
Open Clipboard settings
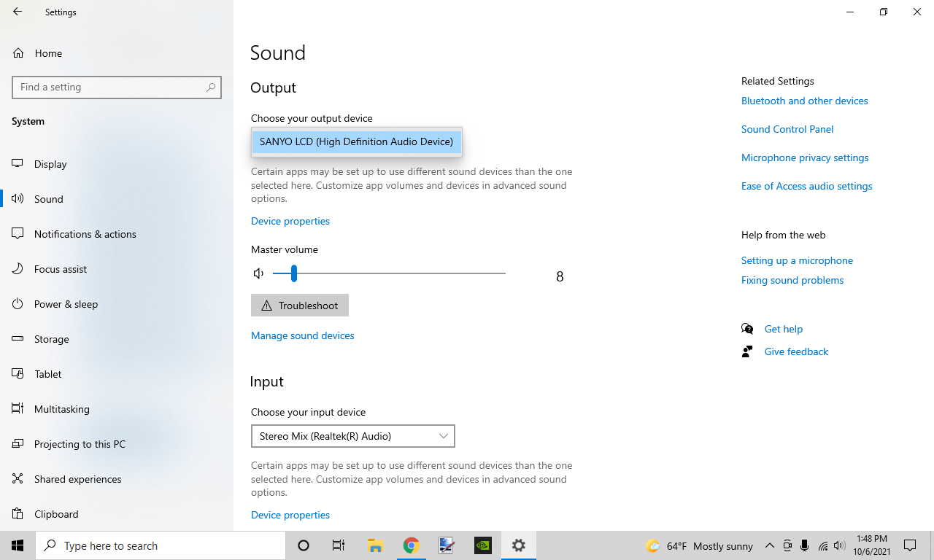(x=117, y=514)
